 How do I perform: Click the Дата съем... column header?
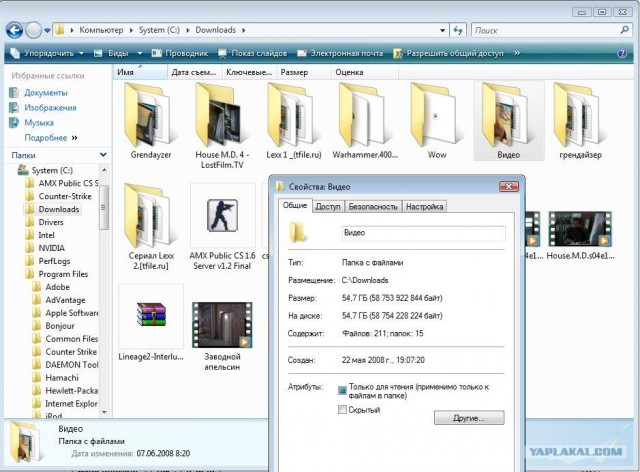point(194,72)
